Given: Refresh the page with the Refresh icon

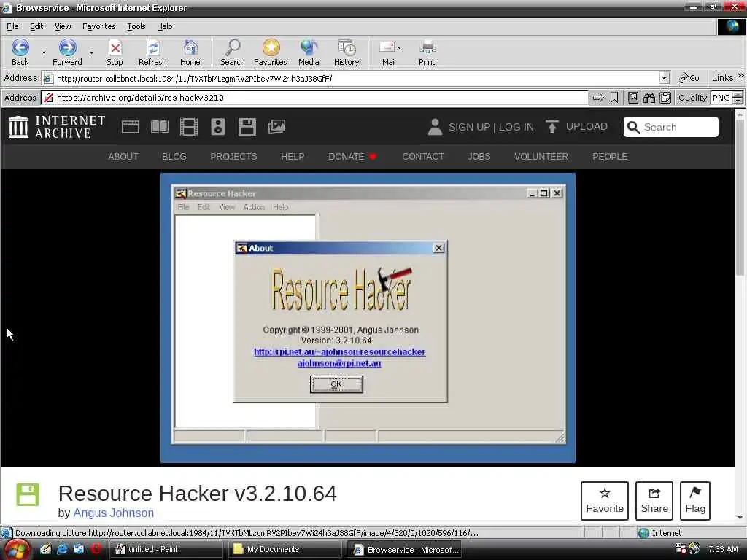Looking at the screenshot, I should [153, 47].
